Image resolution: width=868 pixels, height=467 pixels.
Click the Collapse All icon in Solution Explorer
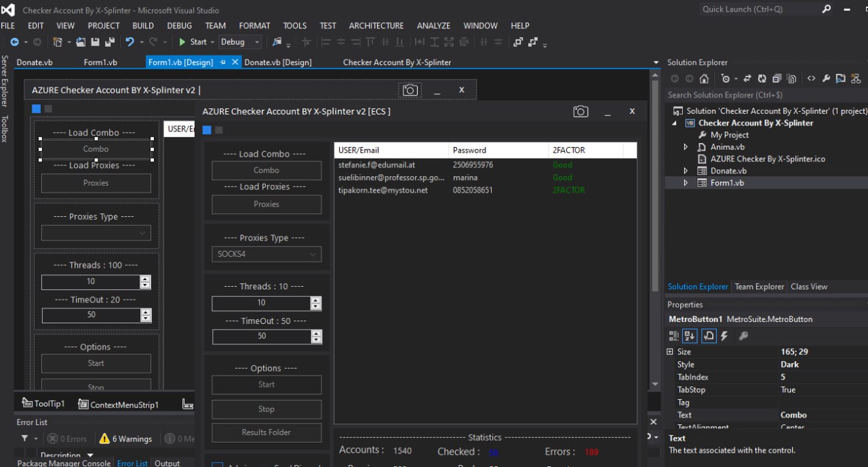pyautogui.click(x=777, y=79)
